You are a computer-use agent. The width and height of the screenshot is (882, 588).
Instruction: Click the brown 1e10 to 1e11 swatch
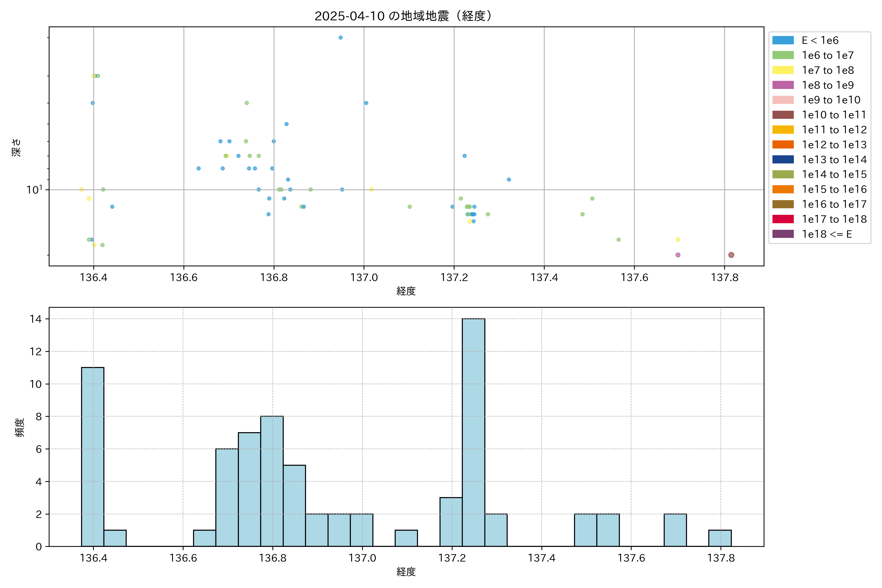[x=783, y=115]
